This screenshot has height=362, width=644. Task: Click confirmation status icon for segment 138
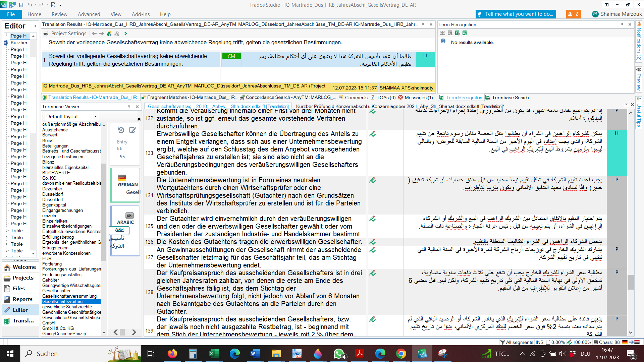(x=372, y=273)
